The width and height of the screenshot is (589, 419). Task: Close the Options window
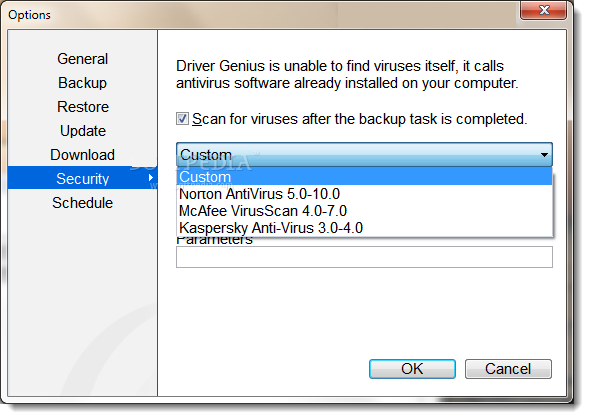(544, 10)
